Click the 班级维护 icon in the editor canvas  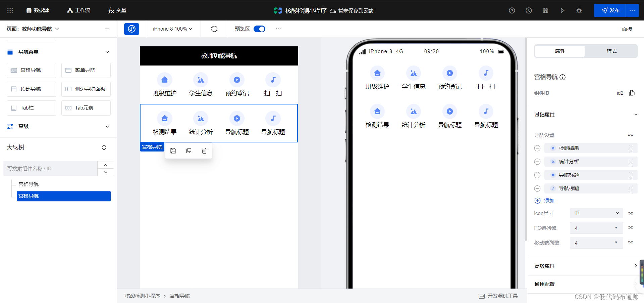pos(165,80)
